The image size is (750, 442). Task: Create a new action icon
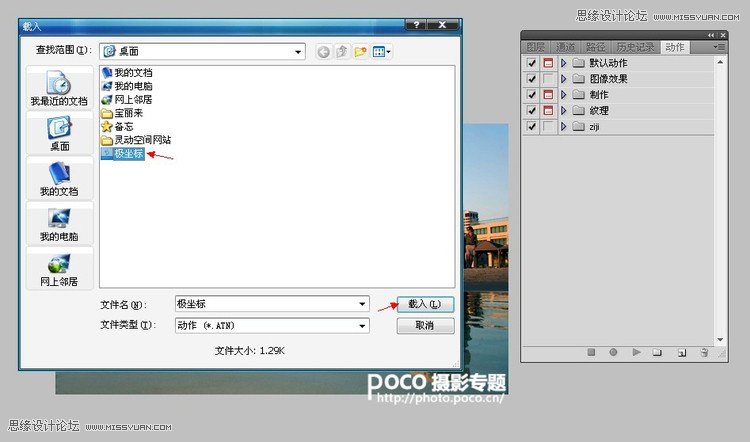tap(682, 353)
